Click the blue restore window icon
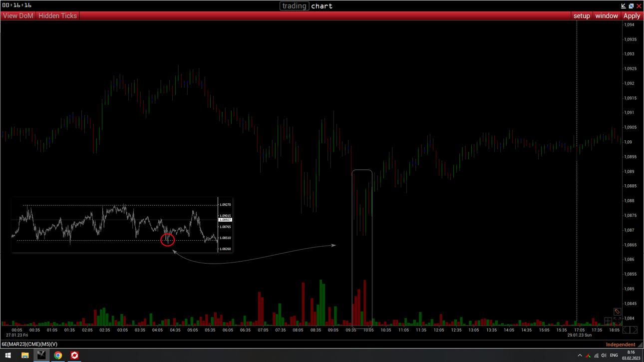This screenshot has height=362, width=644. pyautogui.click(x=631, y=6)
